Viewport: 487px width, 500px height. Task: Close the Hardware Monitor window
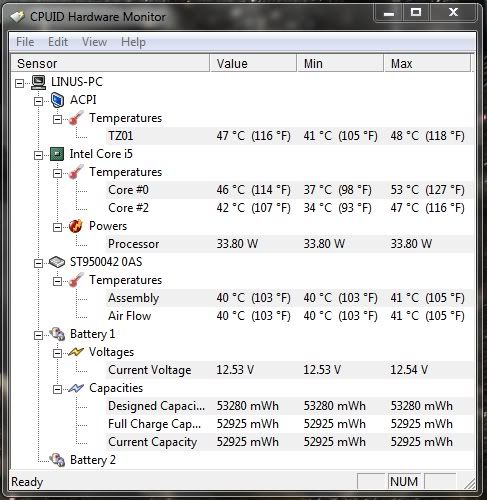(x=453, y=13)
